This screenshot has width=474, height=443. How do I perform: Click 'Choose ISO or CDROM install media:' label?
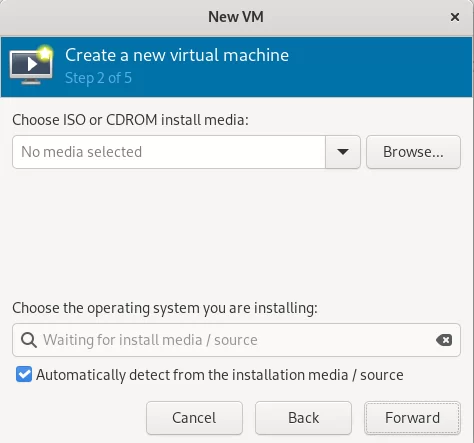point(130,120)
